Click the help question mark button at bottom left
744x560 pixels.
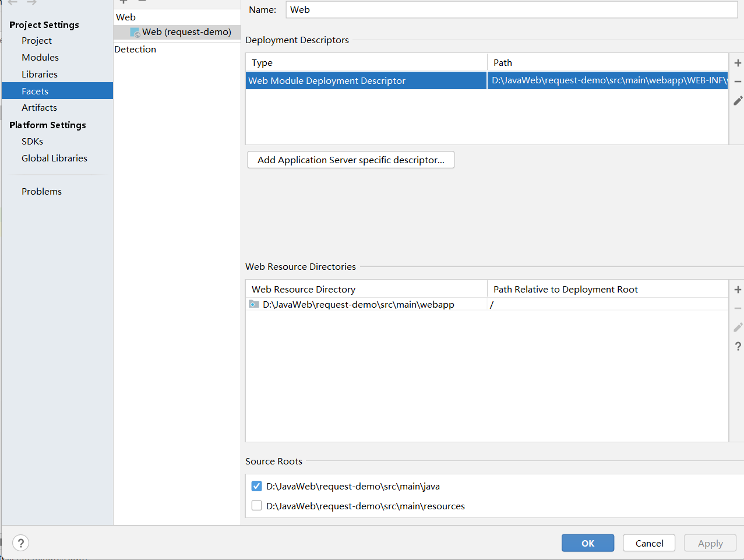click(x=20, y=543)
